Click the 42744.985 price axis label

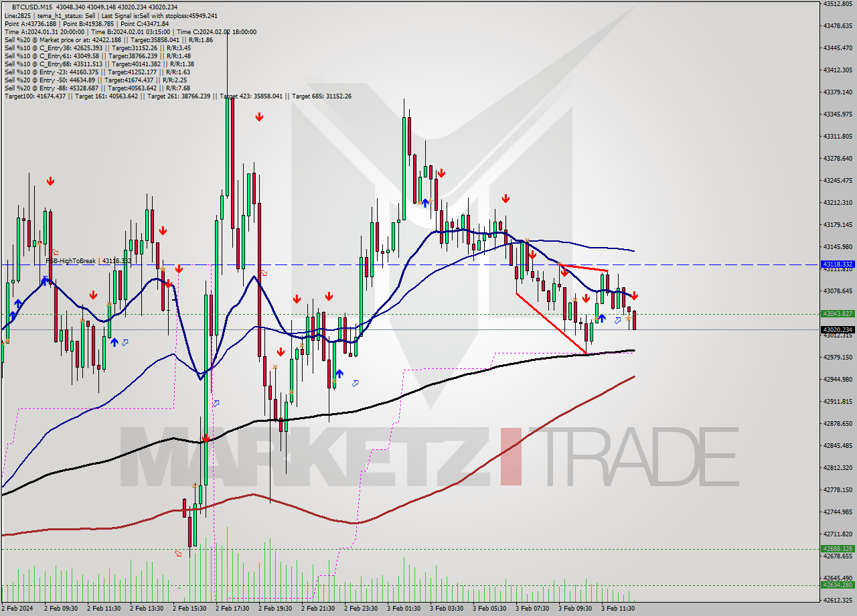(x=838, y=512)
